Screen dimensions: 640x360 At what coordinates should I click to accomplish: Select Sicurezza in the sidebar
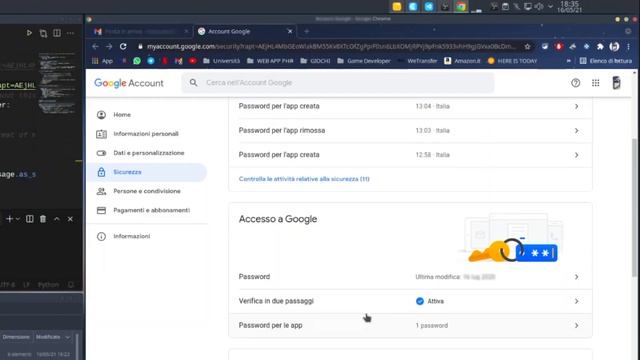click(147, 172)
